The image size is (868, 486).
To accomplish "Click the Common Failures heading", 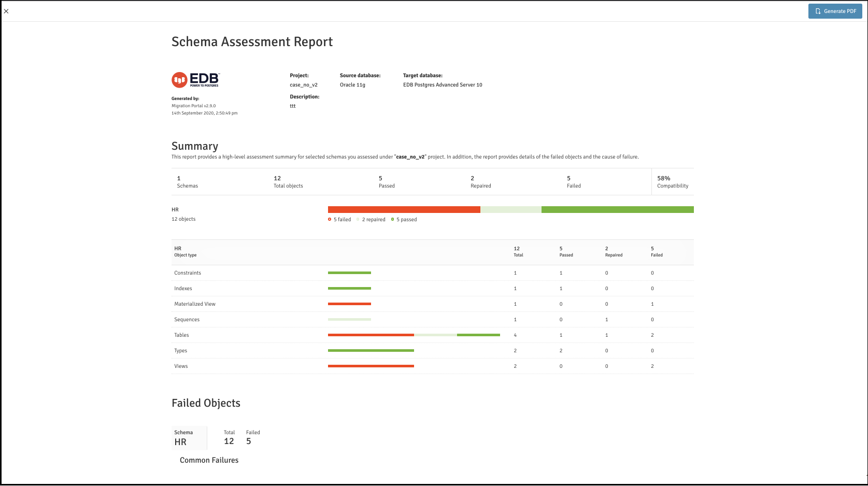I will point(209,460).
